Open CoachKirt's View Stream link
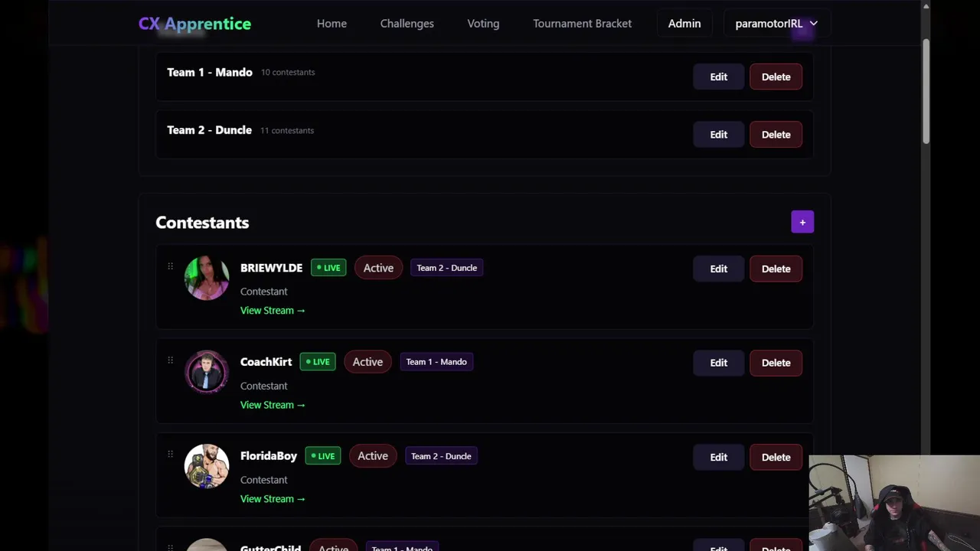Image resolution: width=980 pixels, height=551 pixels. (273, 405)
